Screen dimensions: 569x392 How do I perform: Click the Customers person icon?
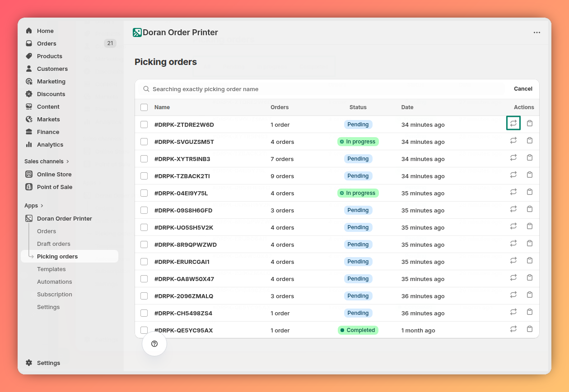pos(29,69)
